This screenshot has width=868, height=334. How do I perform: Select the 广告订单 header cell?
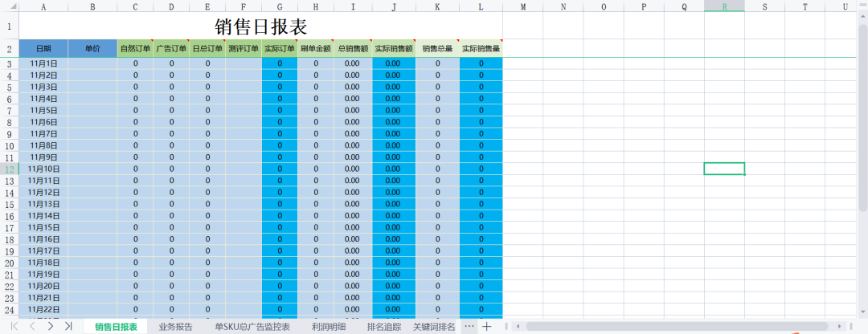click(x=171, y=48)
